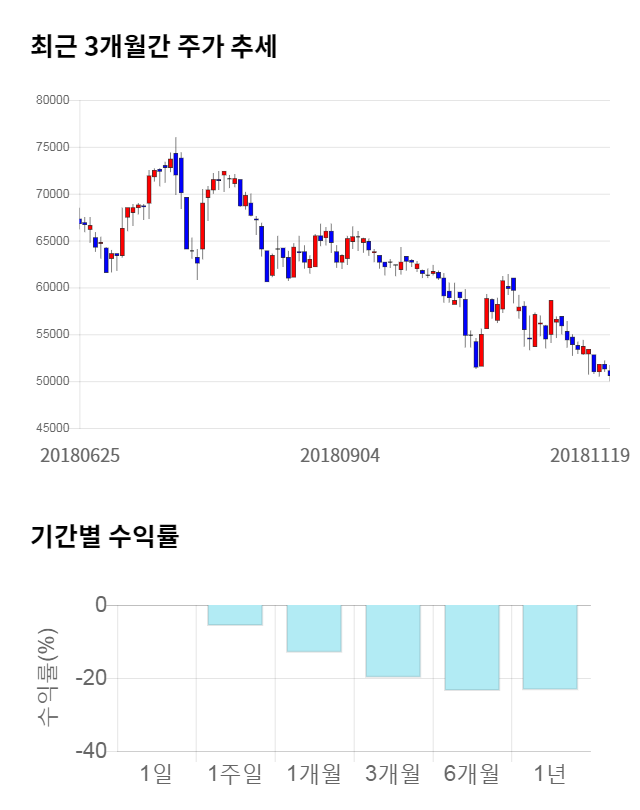This screenshot has width=640, height=810.
Task: Click the 60000 price axis label
Action: click(50, 287)
